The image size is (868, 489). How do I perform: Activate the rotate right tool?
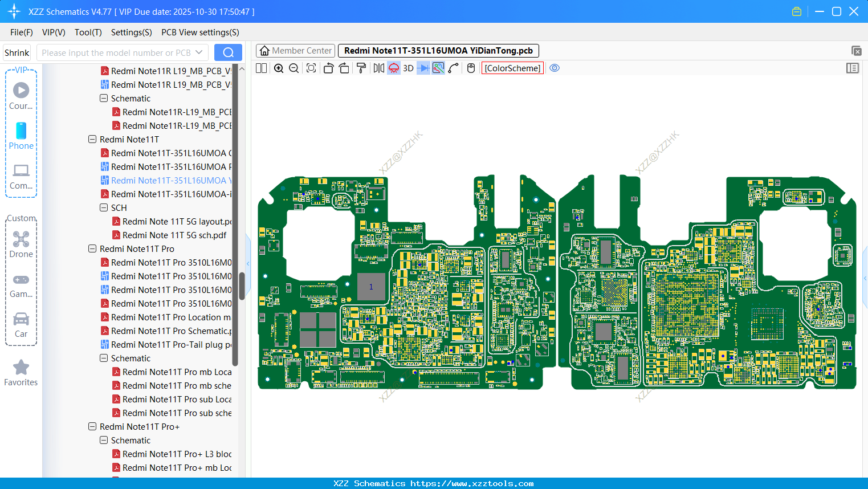(344, 68)
